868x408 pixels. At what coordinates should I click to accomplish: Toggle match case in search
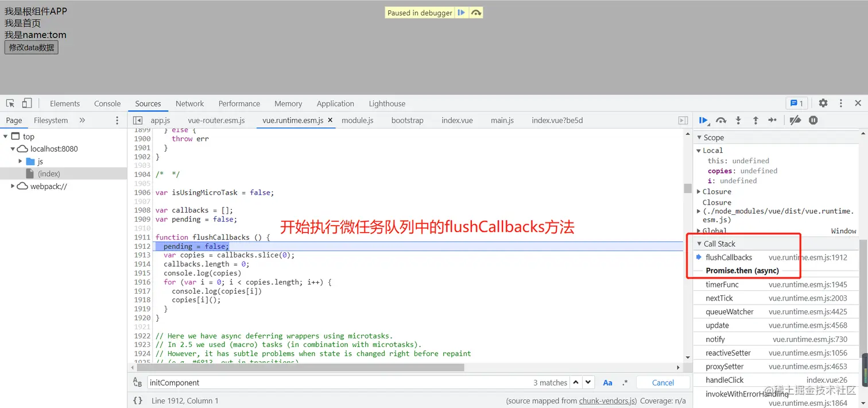click(x=607, y=383)
